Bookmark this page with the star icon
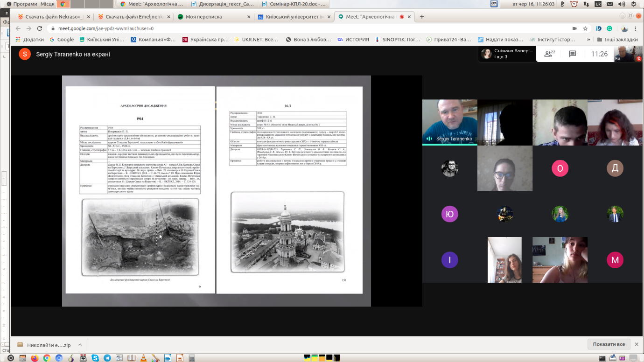Image resolution: width=644 pixels, height=362 pixels. (x=585, y=28)
